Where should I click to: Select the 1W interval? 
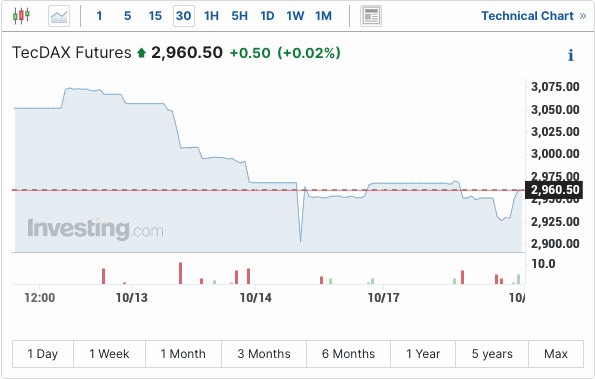coord(295,16)
